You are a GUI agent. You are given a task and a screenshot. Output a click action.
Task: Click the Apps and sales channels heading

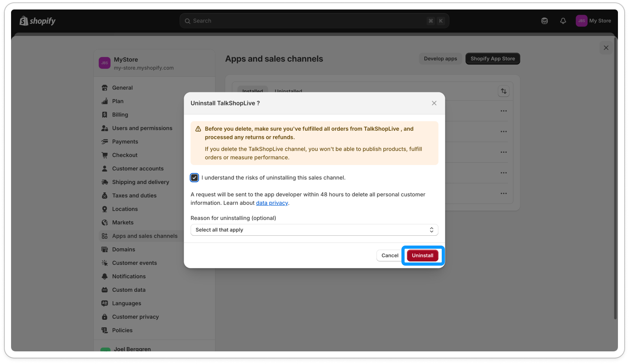(x=274, y=59)
